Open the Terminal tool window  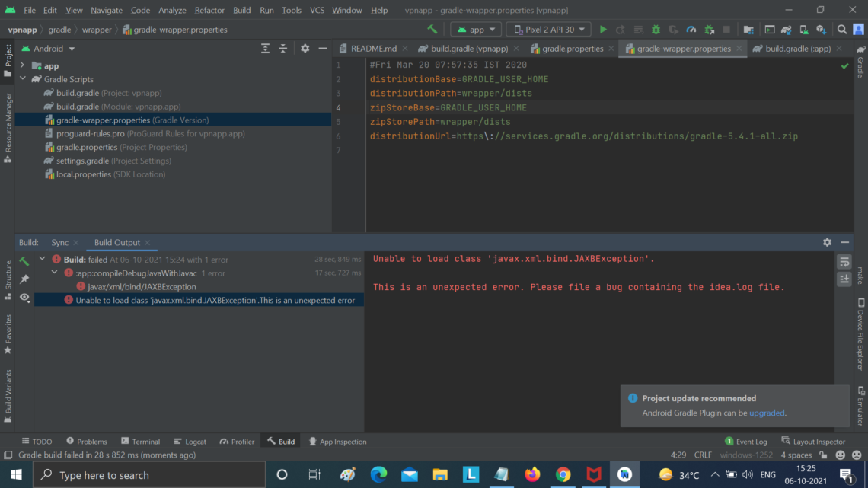click(x=141, y=441)
